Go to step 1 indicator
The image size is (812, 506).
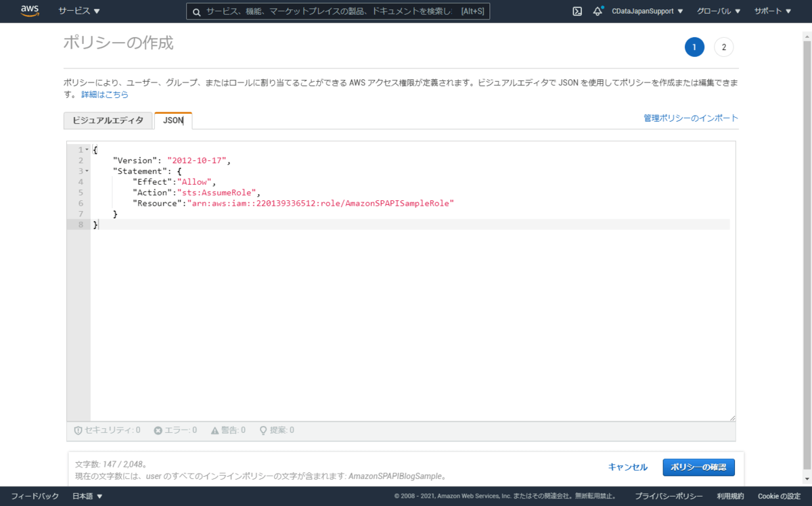694,47
